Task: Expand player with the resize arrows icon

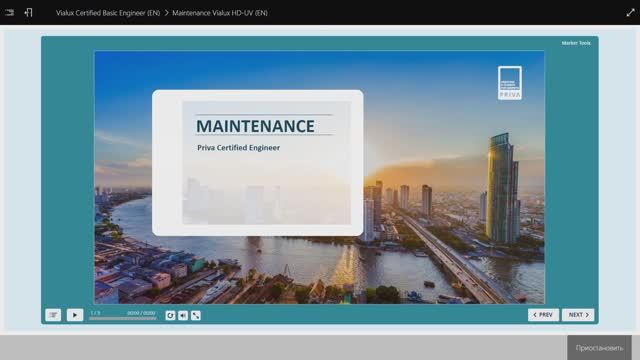Action: (196, 315)
